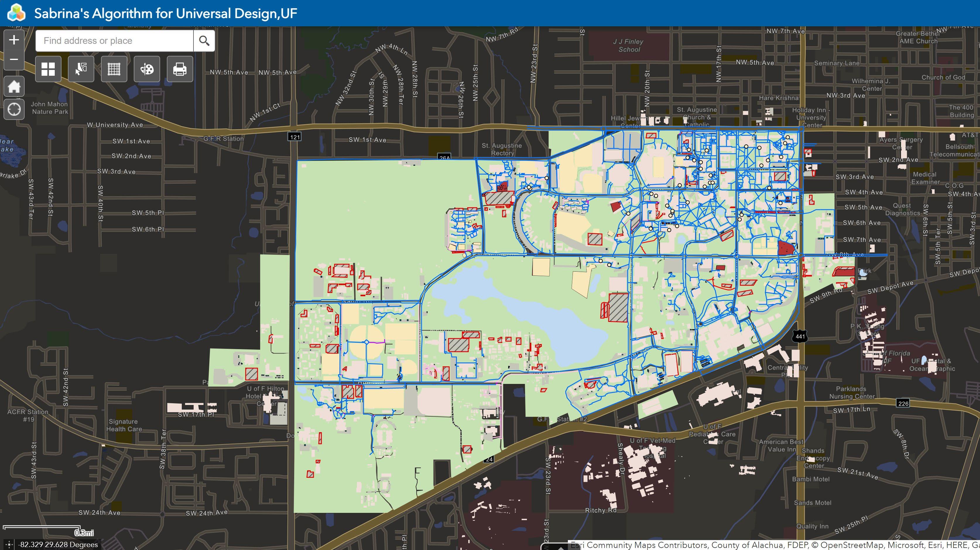Return to default extent via Home button
980x550 pixels.
click(14, 87)
